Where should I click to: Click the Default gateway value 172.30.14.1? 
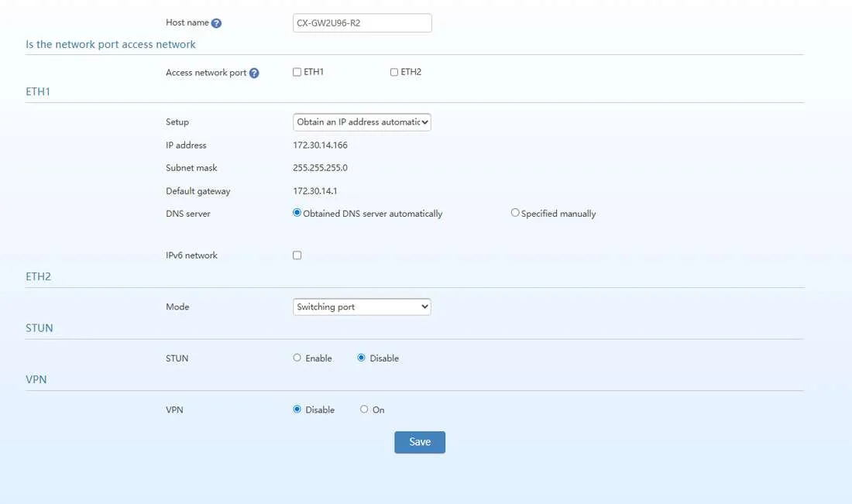click(x=315, y=191)
